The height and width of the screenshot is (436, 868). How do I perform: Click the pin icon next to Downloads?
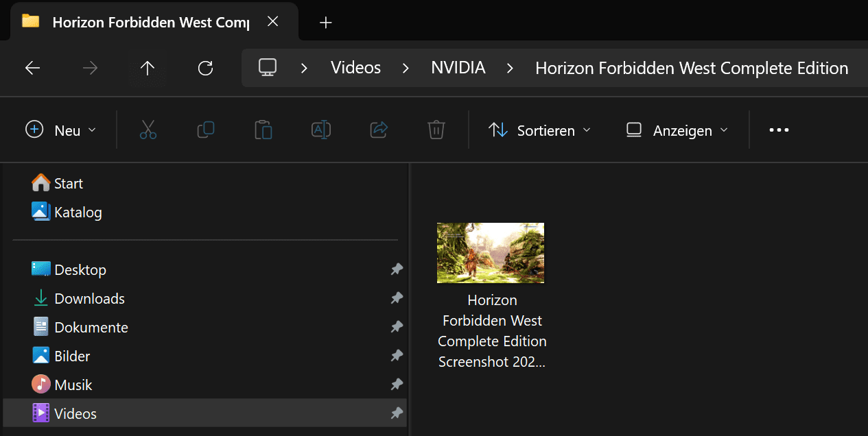tap(397, 298)
